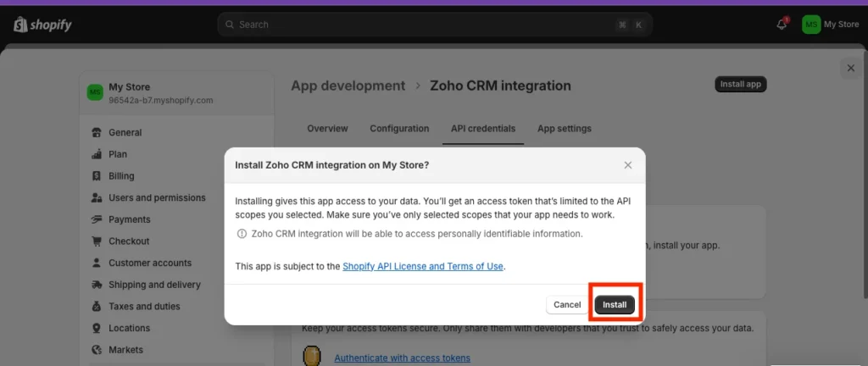868x366 pixels.
Task: Close the install dialog with X icon
Action: tap(627, 165)
